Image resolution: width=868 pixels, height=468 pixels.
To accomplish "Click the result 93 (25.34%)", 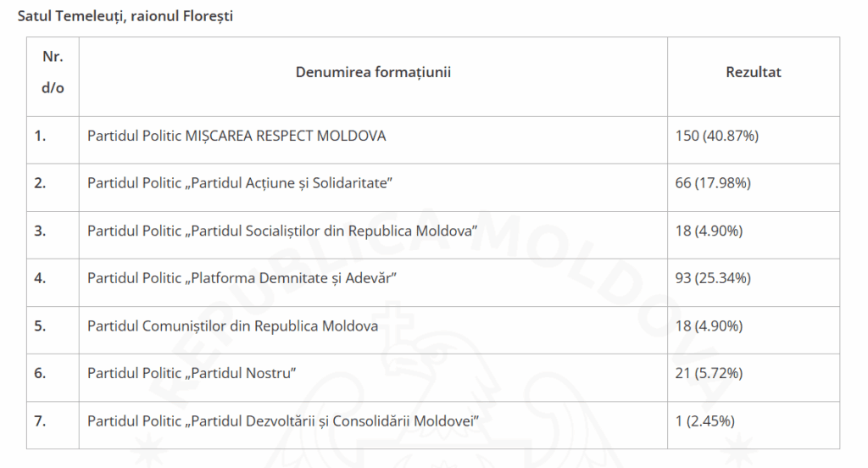I will pyautogui.click(x=713, y=278).
